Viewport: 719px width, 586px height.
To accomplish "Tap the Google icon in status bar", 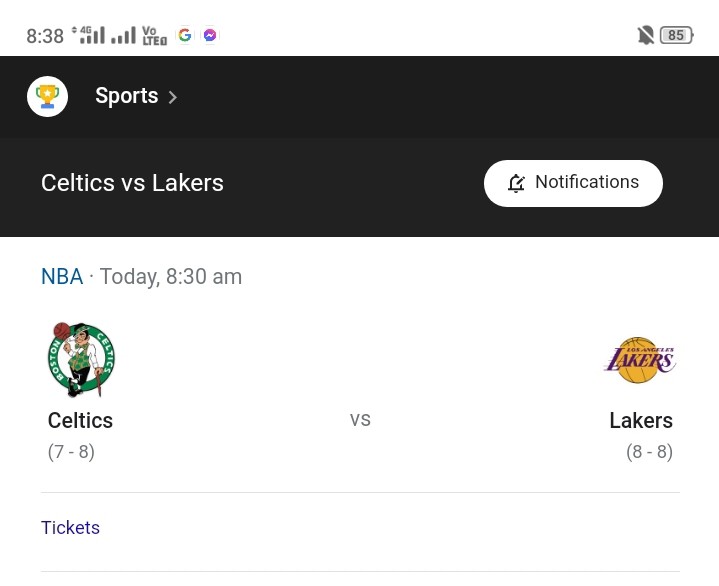I will click(185, 35).
